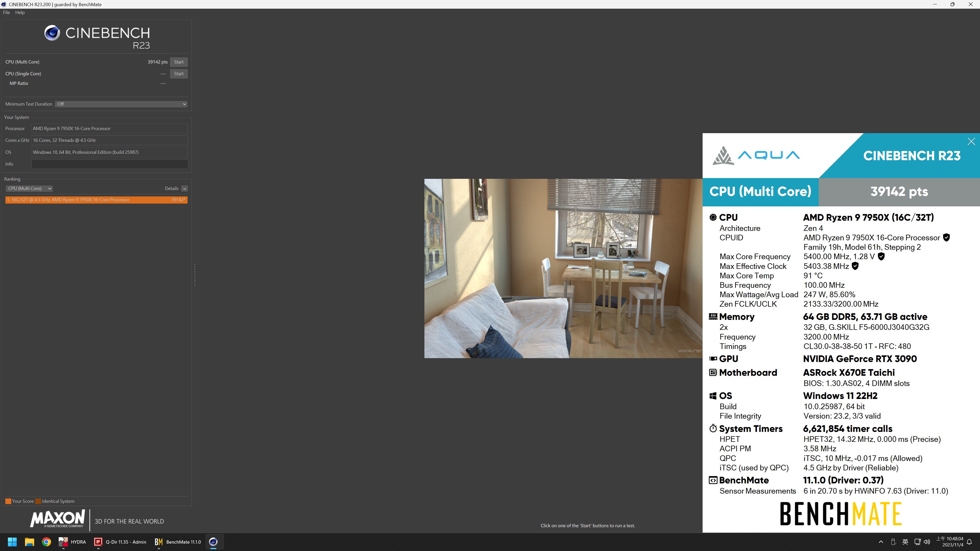The height and width of the screenshot is (551, 980).
Task: Click the Windows OS icon in BenchMate panel
Action: coord(713,396)
